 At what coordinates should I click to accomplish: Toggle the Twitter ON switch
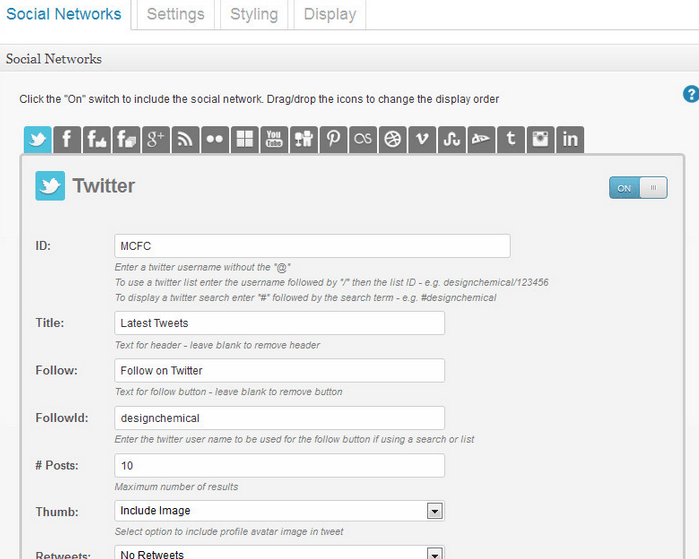638,188
